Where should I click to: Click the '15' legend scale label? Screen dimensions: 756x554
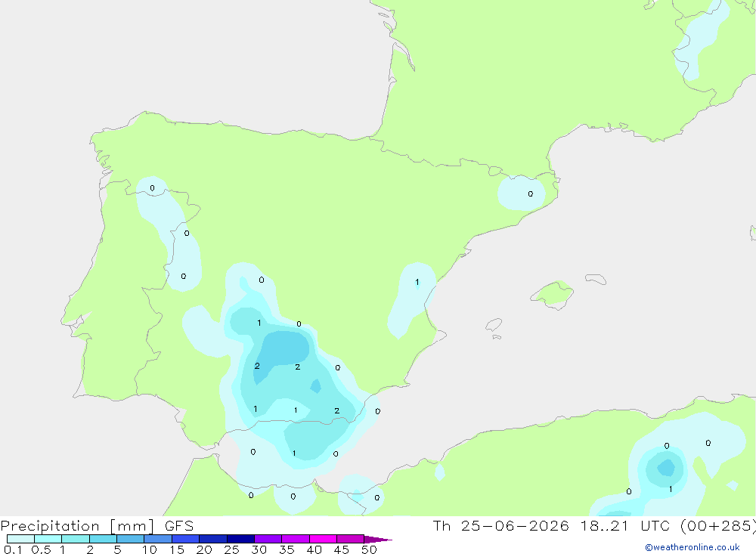[x=177, y=549]
